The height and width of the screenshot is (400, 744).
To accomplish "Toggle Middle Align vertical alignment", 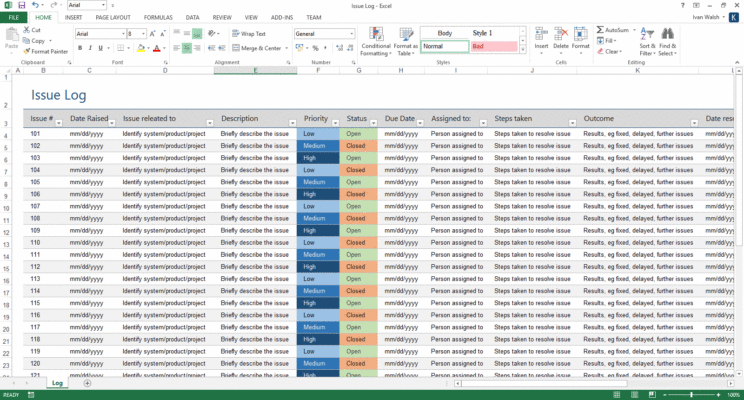I will pyautogui.click(x=187, y=33).
